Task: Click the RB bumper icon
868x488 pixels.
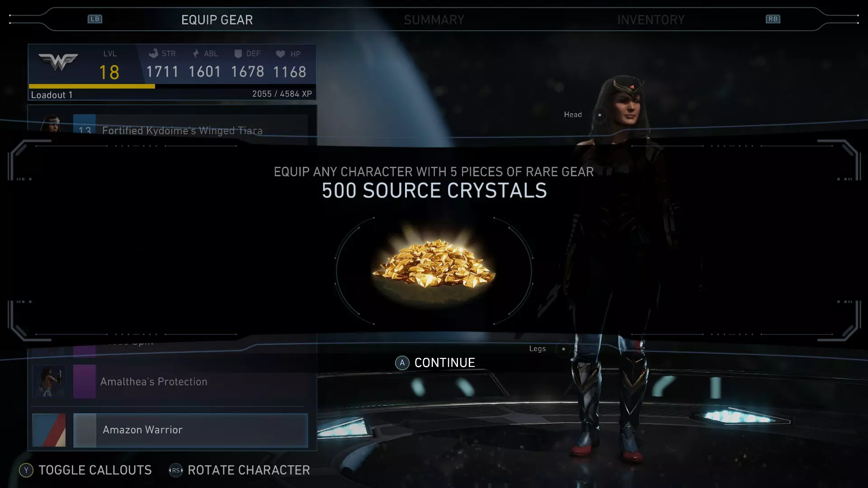Action: click(773, 19)
